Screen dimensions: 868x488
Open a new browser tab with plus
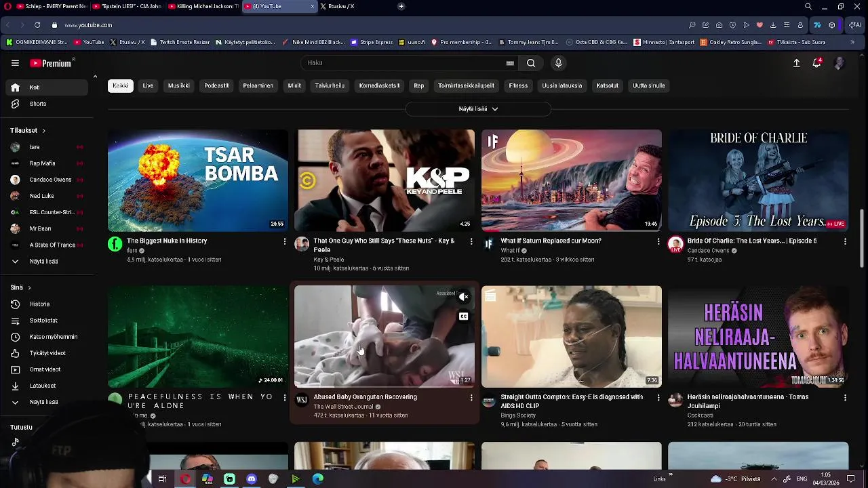coord(401,6)
